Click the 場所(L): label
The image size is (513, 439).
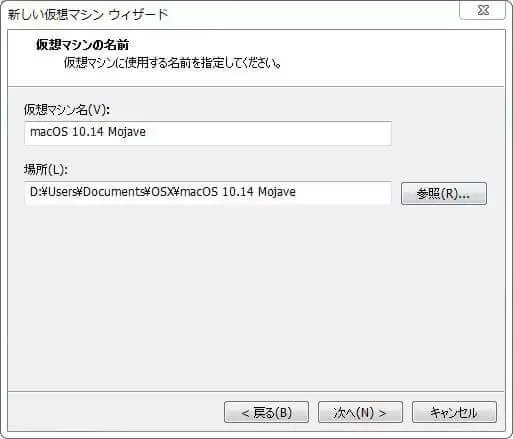(46, 170)
